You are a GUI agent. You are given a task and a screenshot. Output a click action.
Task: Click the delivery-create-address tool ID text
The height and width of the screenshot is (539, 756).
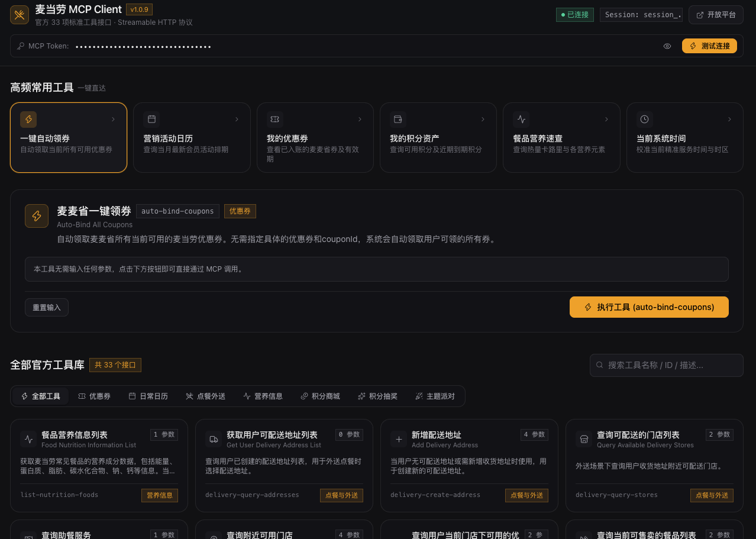point(435,495)
